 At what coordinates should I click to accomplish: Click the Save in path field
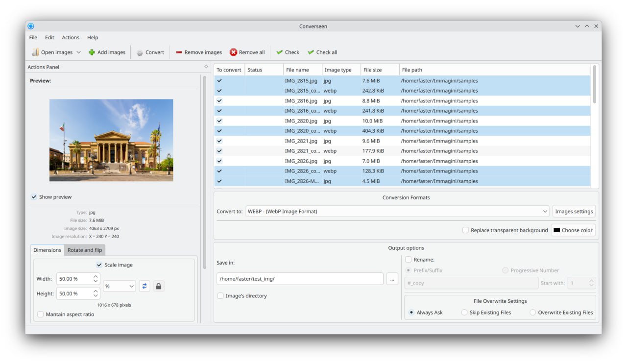click(300, 279)
